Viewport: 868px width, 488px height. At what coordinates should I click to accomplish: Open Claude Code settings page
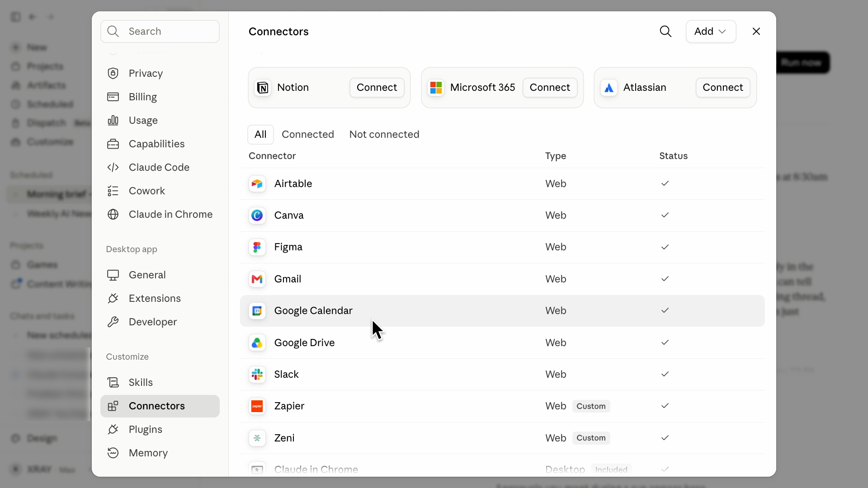160,167
